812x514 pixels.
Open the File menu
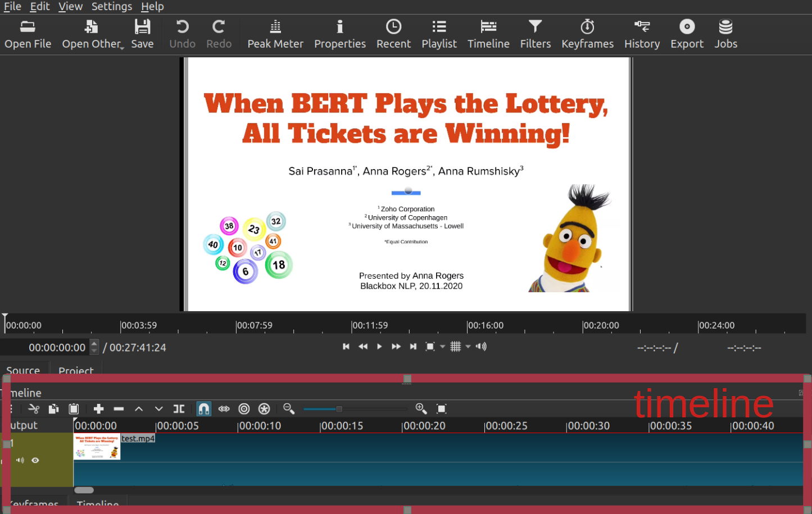pos(12,7)
